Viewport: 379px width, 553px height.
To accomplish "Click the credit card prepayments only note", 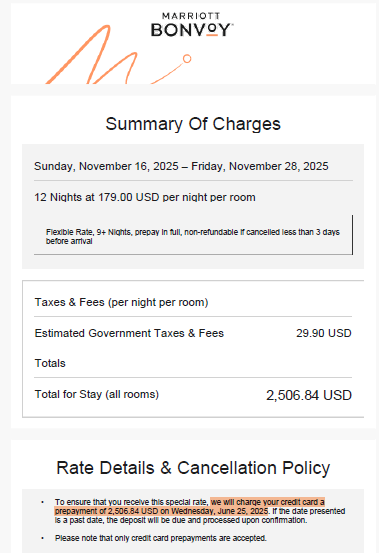I will click(161, 538).
